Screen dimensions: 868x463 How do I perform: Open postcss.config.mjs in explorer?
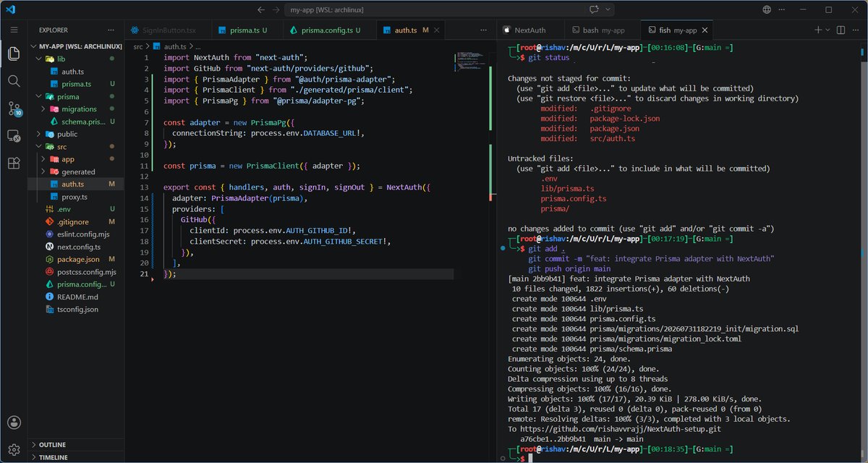(76, 272)
